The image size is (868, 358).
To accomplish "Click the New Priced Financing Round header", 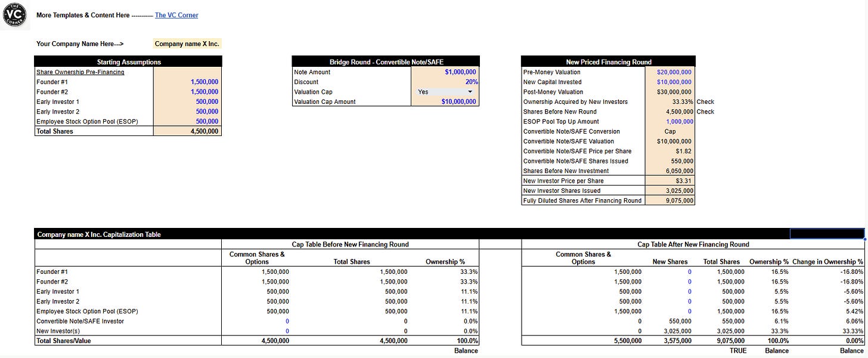I will (608, 62).
